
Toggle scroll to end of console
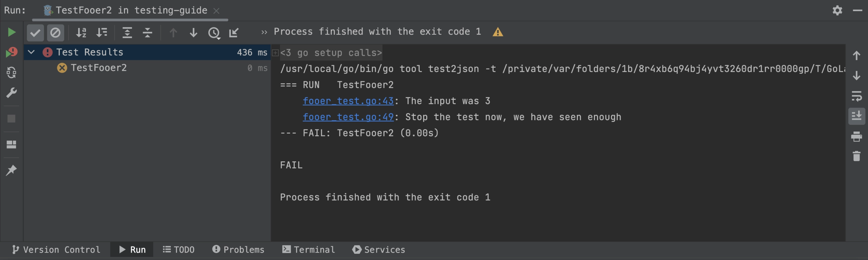coord(856,116)
